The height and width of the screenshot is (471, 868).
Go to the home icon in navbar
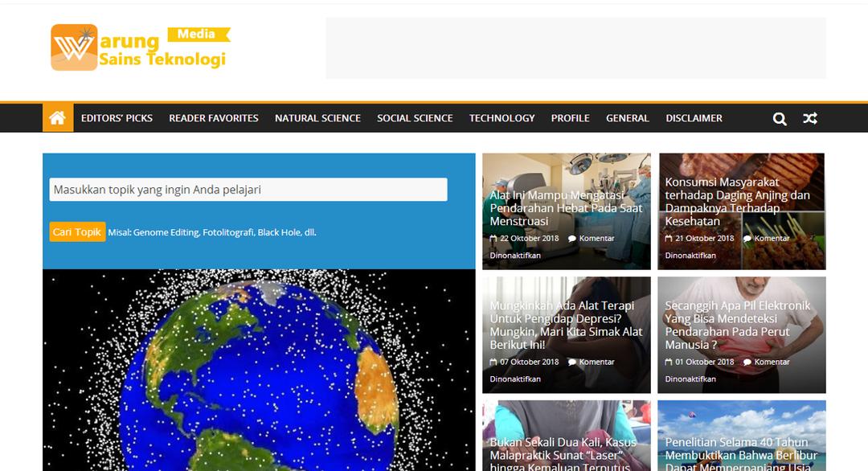(58, 118)
